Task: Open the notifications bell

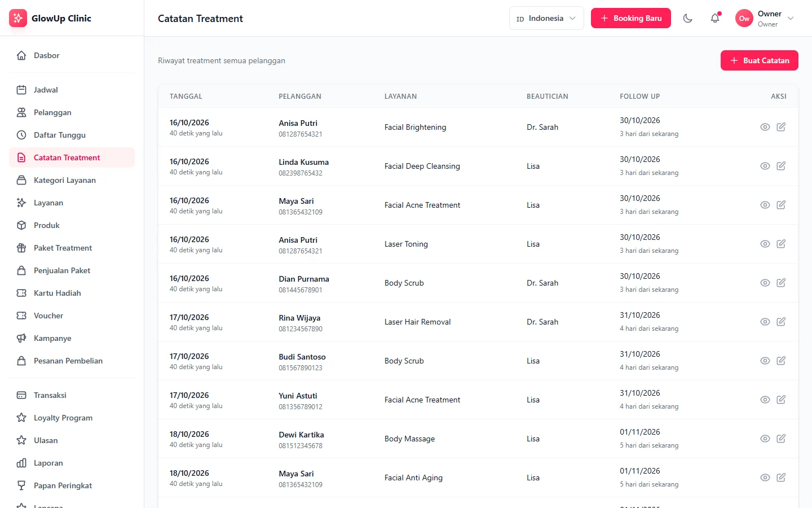Action: click(715, 18)
